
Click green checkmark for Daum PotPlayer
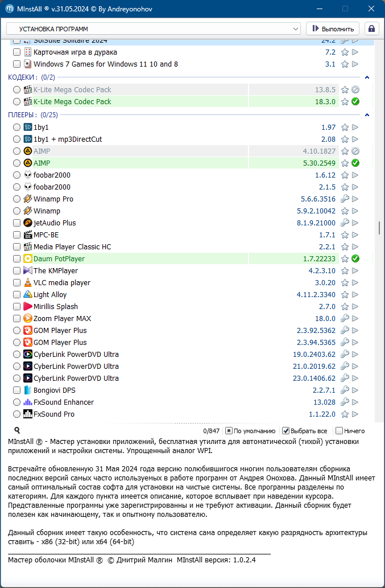coord(355,259)
